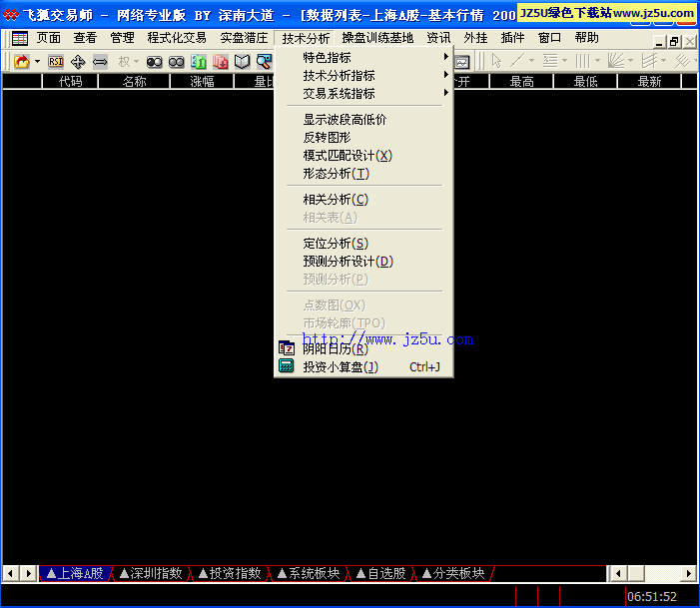
Task: Open the 实盘猎庄 menu
Action: click(x=244, y=38)
